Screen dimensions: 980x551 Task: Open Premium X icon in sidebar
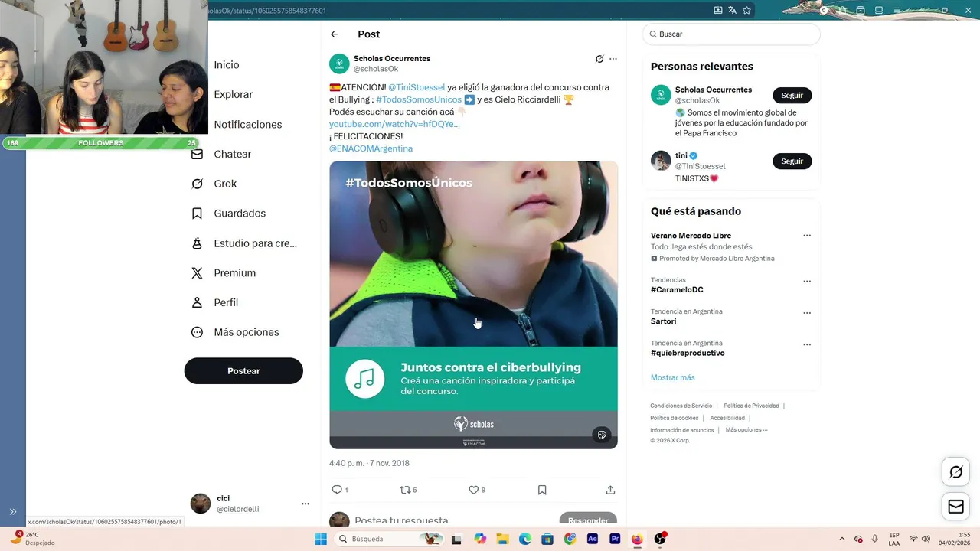(x=197, y=273)
